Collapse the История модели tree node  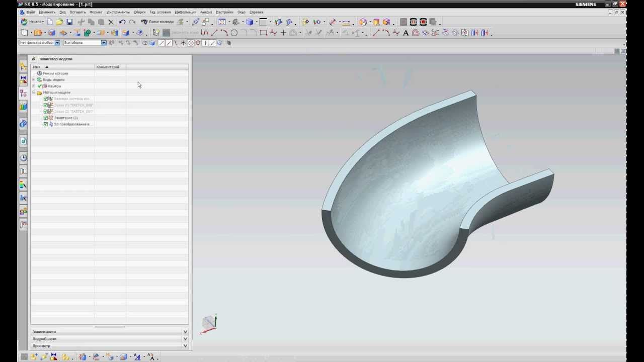[x=34, y=93]
